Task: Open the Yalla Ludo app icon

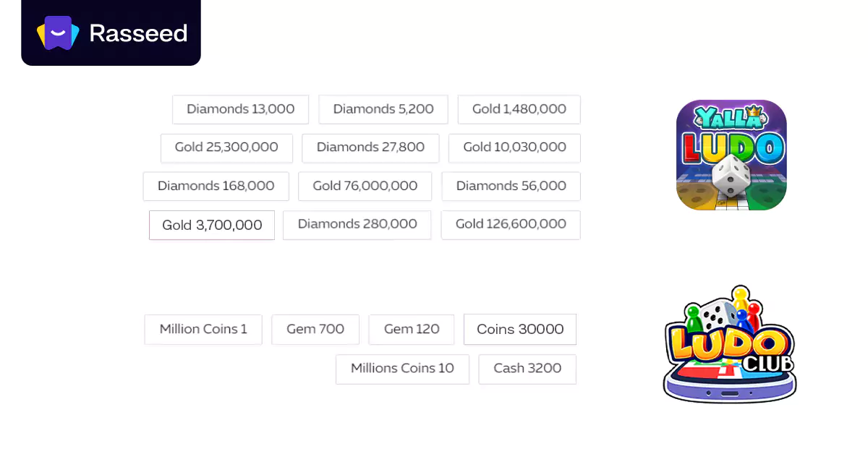Action: click(x=731, y=155)
